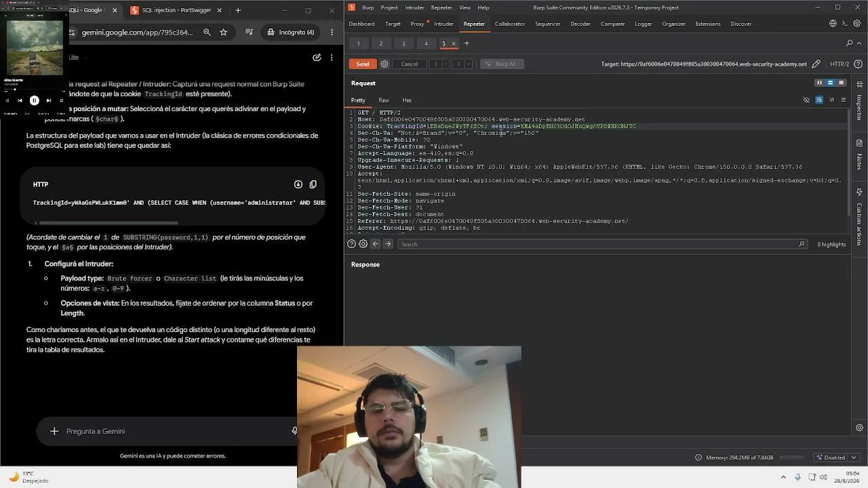The height and width of the screenshot is (488, 868).
Task: Open Chrome media control icon
Action: (250, 32)
